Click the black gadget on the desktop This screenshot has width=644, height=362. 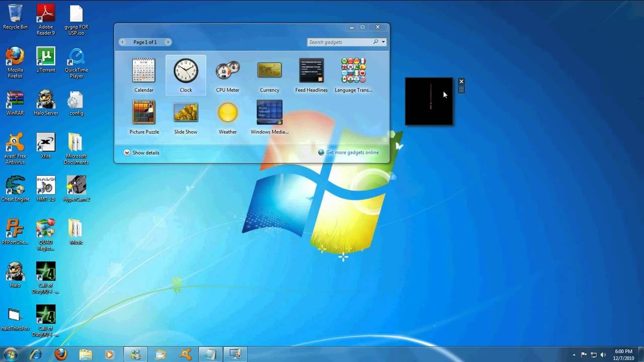pyautogui.click(x=429, y=101)
